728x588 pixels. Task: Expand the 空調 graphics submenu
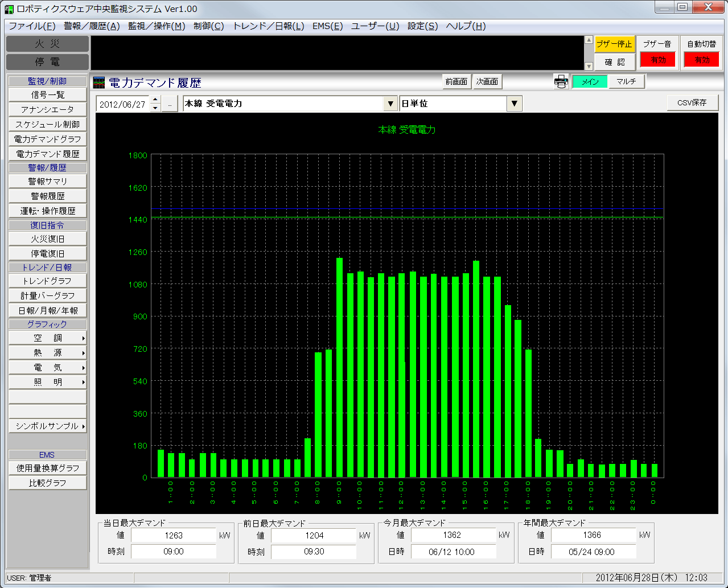48,338
